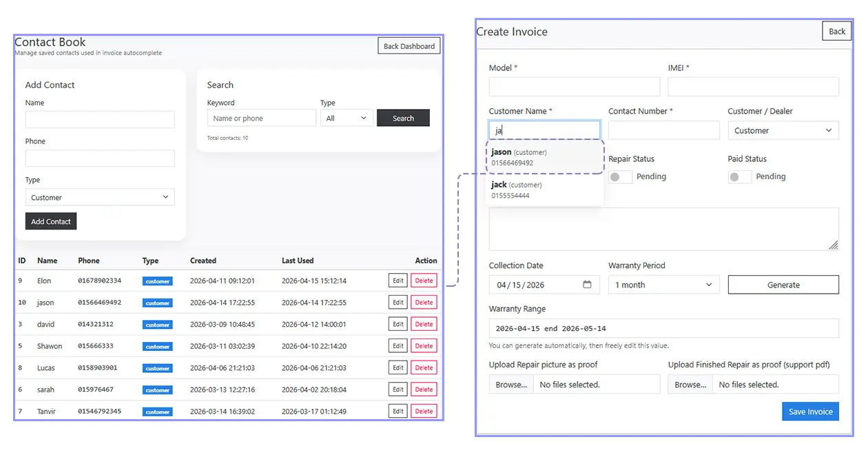This screenshot has height=455, width=868.
Task: Toggle the Repair Status Pending switch
Action: coord(620,176)
